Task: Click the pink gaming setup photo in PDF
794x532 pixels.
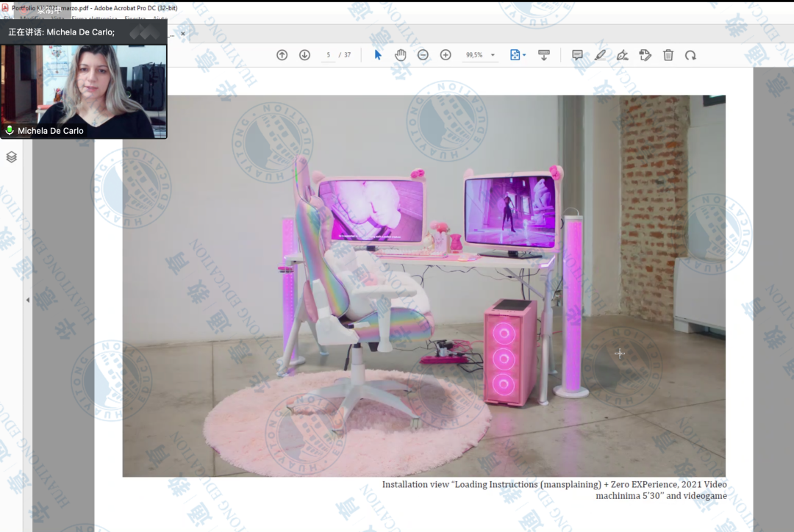Action: (424, 286)
